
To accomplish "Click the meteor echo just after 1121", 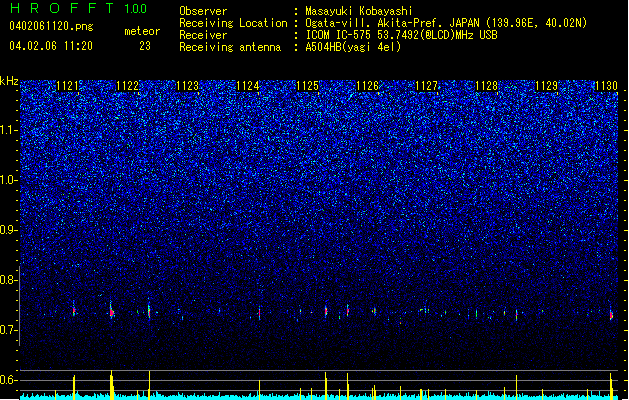I will 74,309.
